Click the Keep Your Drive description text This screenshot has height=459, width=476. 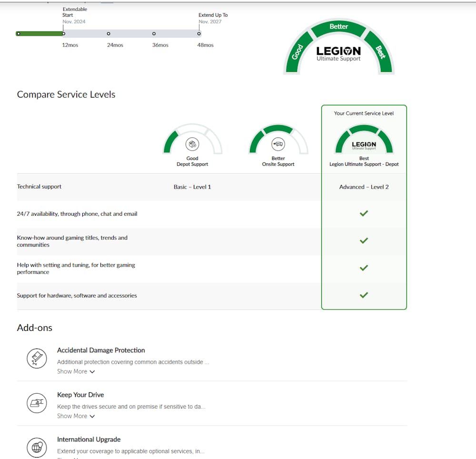click(x=131, y=407)
